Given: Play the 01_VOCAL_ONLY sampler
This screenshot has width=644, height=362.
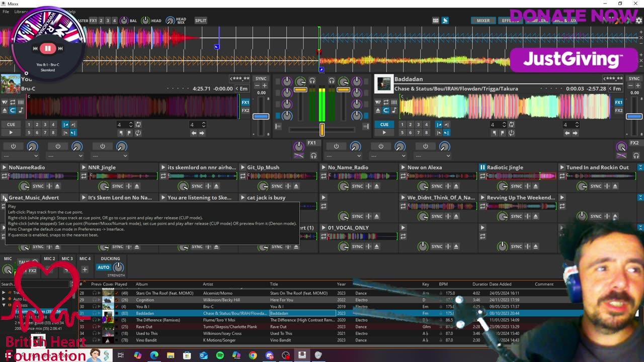Looking at the screenshot, I should 324,228.
